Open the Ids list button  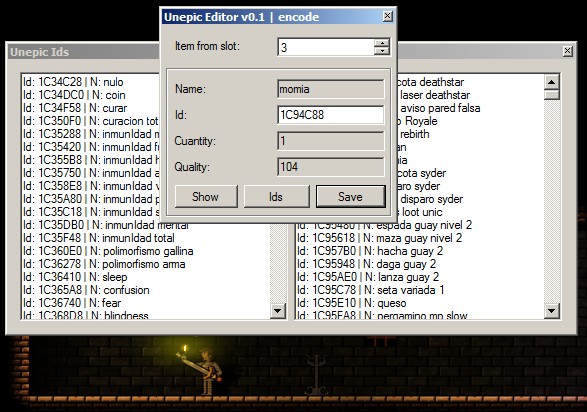pyautogui.click(x=276, y=196)
